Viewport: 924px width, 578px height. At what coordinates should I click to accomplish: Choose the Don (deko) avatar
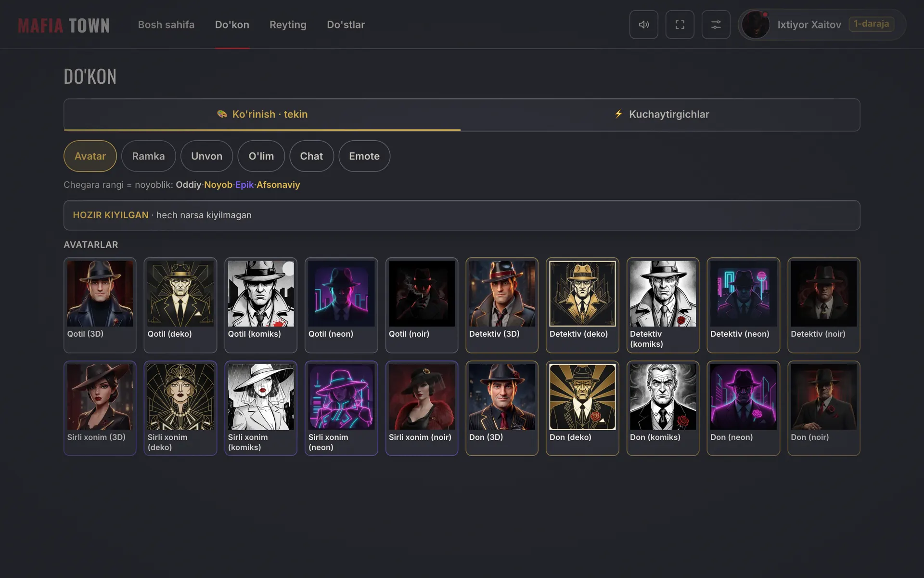[x=582, y=408]
